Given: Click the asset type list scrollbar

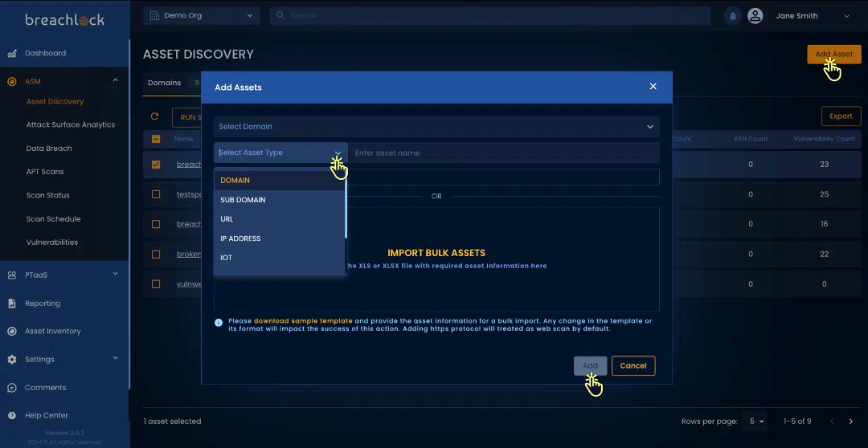Looking at the screenshot, I should tap(346, 205).
